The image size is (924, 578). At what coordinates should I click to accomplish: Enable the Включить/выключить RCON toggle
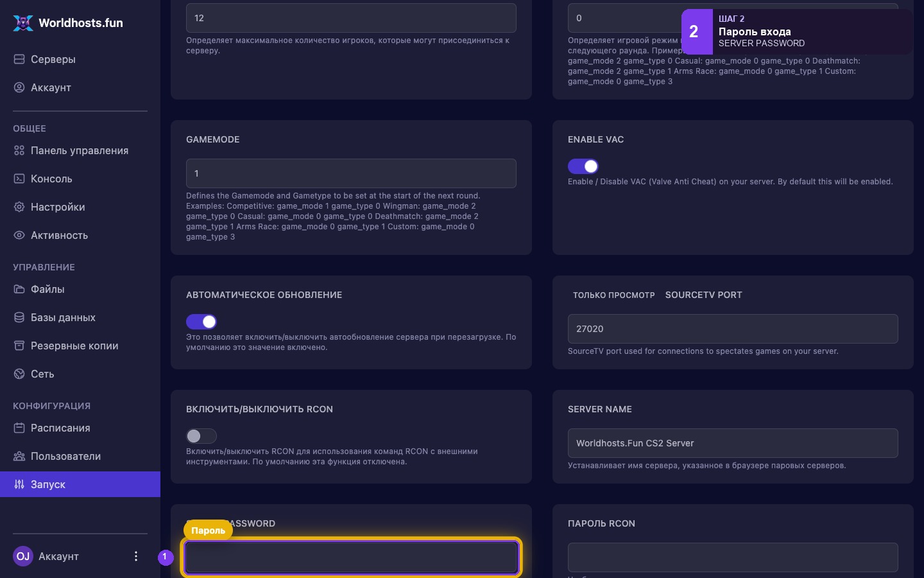(201, 436)
